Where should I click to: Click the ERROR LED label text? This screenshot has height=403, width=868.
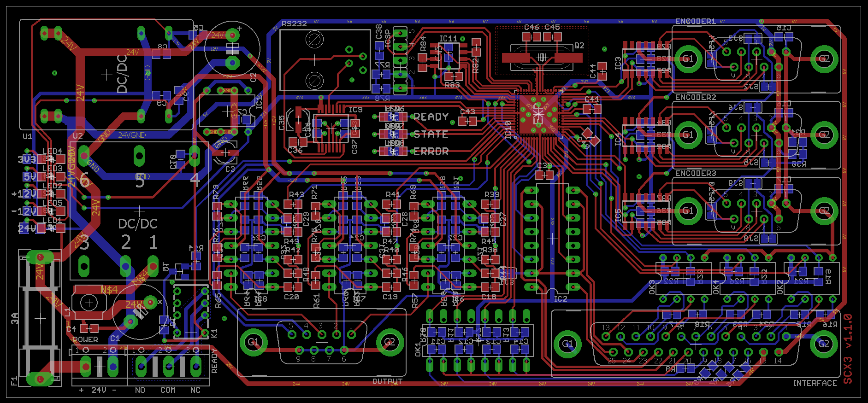pos(431,152)
